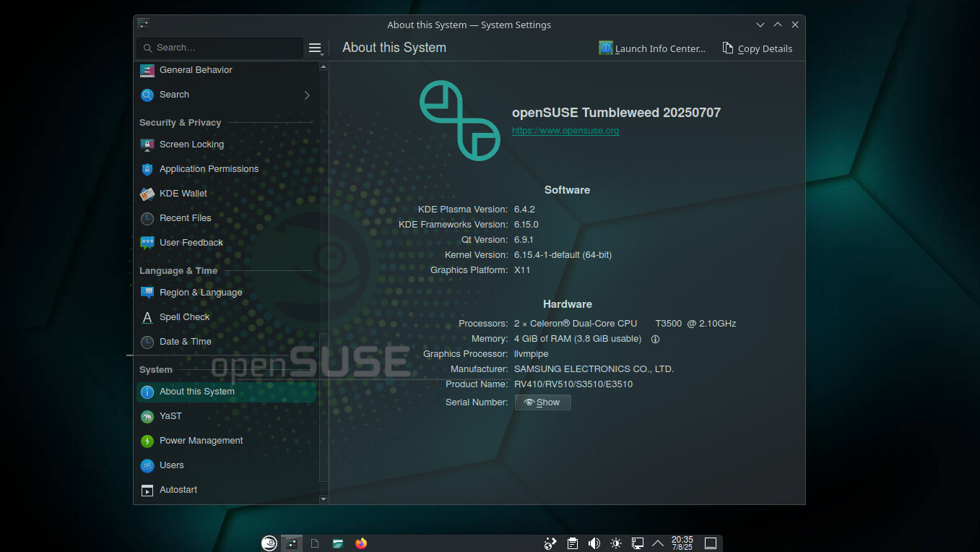Select KDE Wallet in sidebar
The image size is (980, 552).
click(183, 194)
